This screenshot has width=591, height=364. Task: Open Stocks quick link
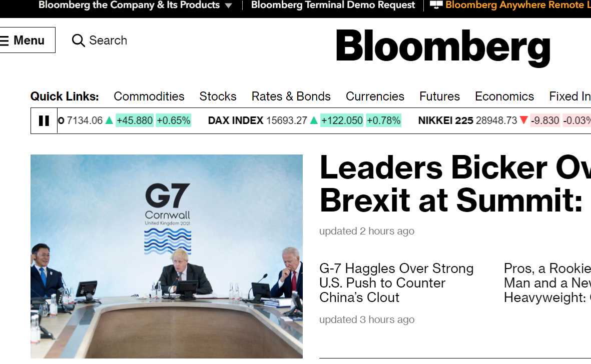click(218, 96)
